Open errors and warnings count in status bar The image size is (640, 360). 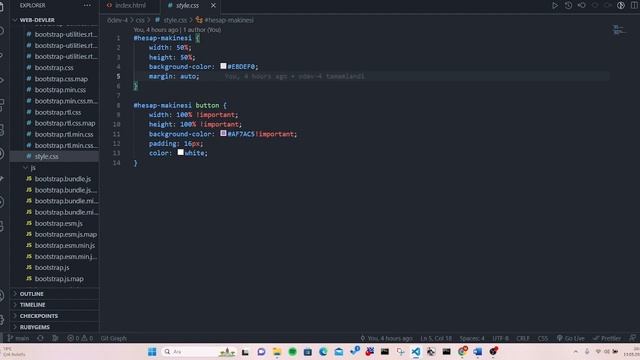click(x=80, y=338)
